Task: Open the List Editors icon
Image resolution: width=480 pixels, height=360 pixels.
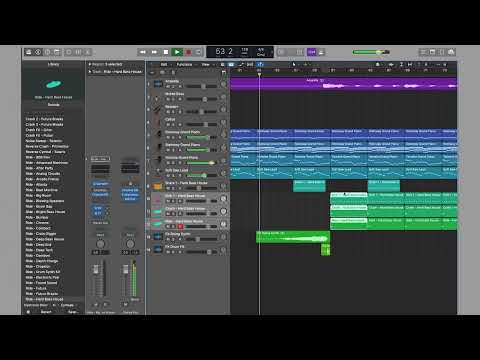Action: 423,52
